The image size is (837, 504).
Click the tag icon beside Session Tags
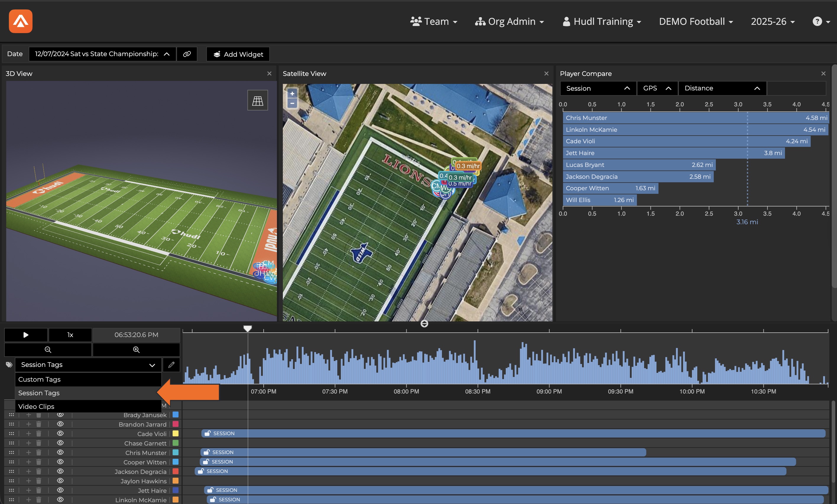click(9, 365)
